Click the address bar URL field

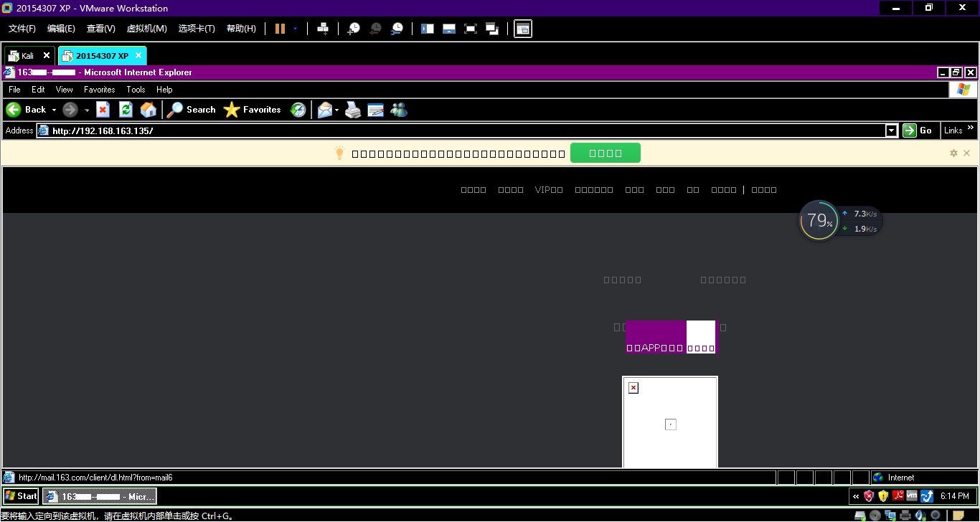click(x=459, y=130)
